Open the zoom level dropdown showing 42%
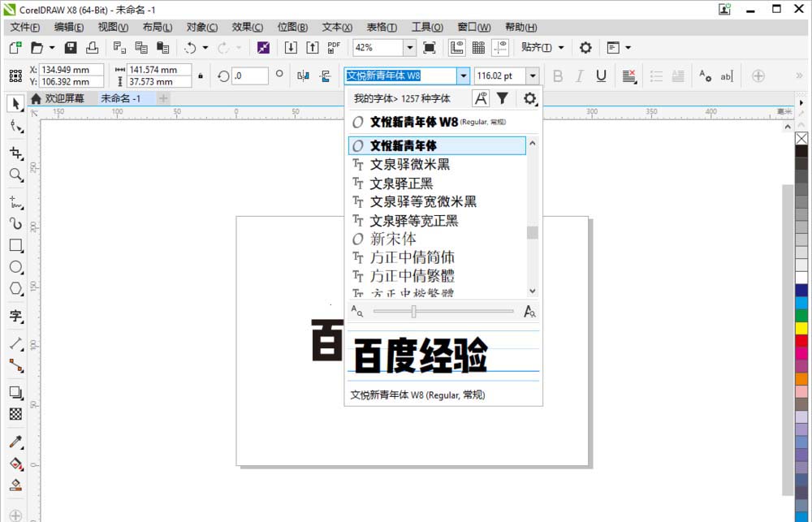Image resolution: width=812 pixels, height=522 pixels. [x=411, y=46]
